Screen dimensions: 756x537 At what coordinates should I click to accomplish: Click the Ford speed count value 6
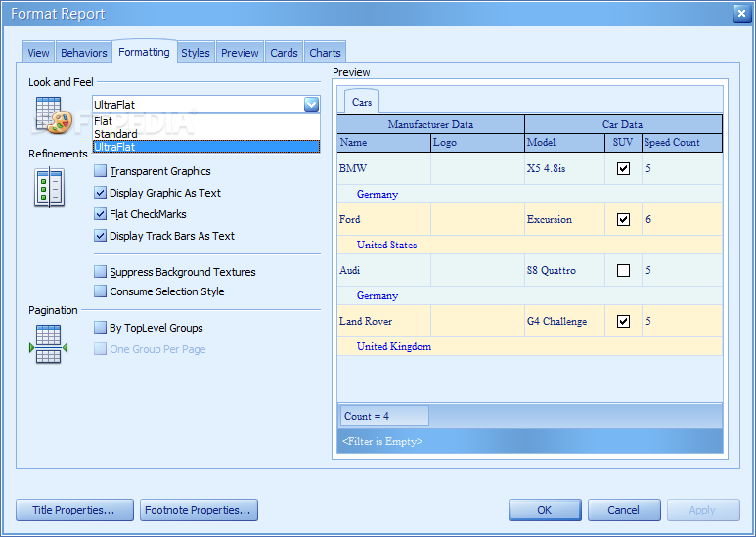[648, 219]
